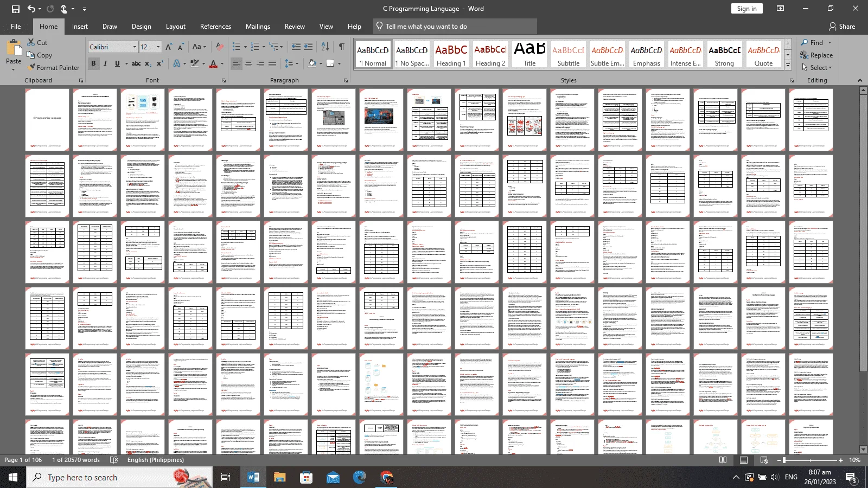Align the paragraph to the right
The width and height of the screenshot is (868, 488).
(x=260, y=63)
